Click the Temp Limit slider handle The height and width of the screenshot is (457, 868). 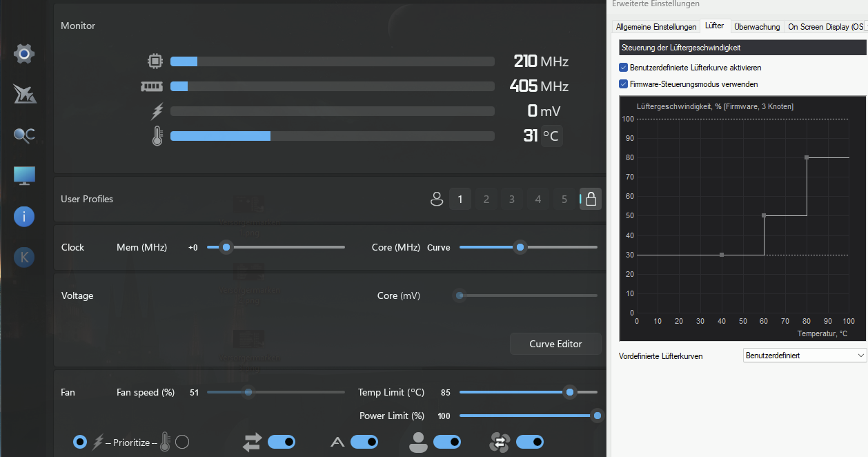point(570,392)
